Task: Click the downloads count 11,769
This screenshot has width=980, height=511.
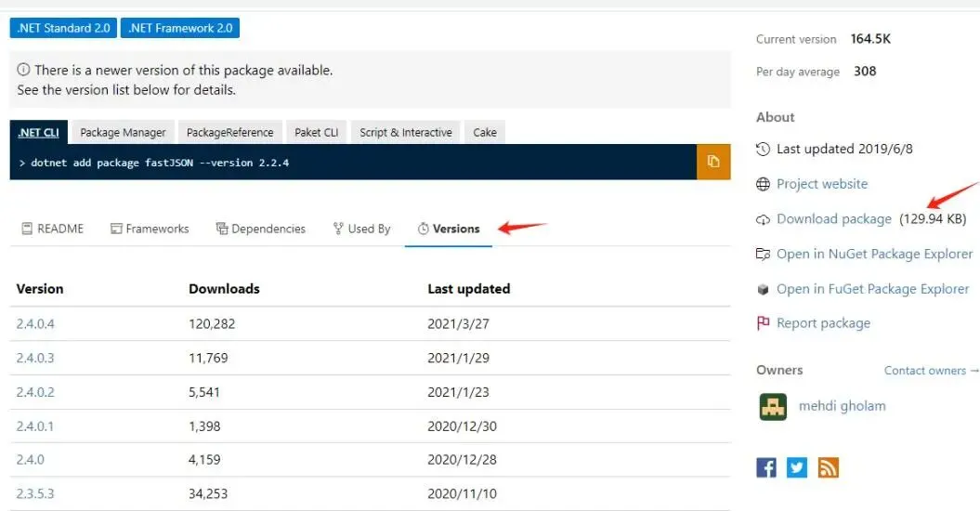Action: (208, 358)
